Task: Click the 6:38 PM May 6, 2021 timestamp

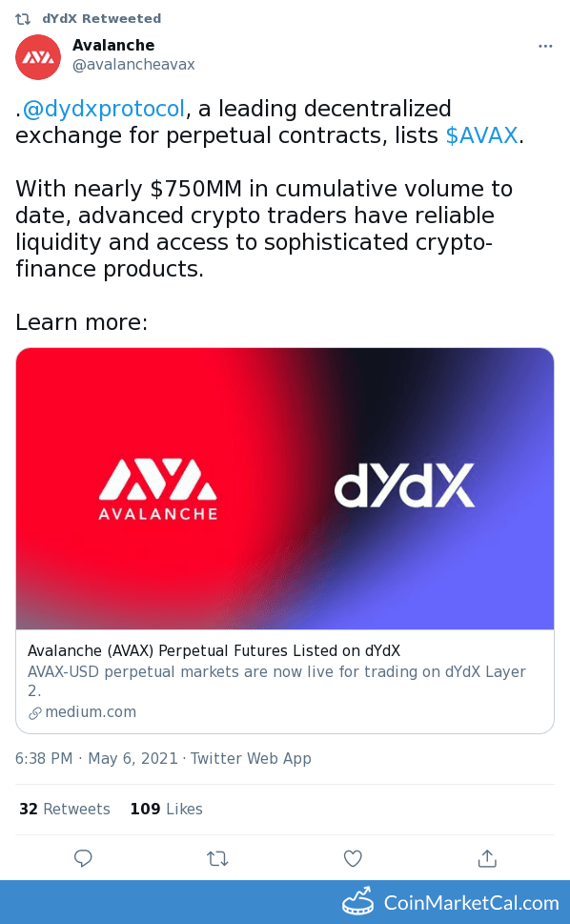Action: click(x=96, y=758)
